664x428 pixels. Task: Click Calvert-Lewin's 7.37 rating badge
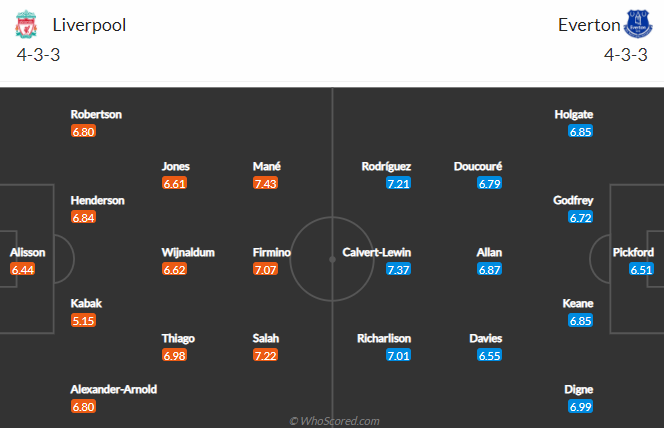click(x=398, y=269)
